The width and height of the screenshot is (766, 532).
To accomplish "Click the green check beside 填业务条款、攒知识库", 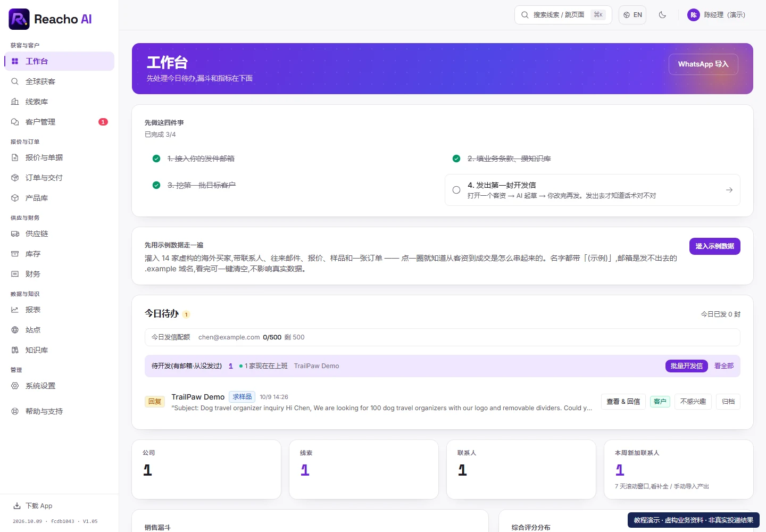I will [x=456, y=159].
